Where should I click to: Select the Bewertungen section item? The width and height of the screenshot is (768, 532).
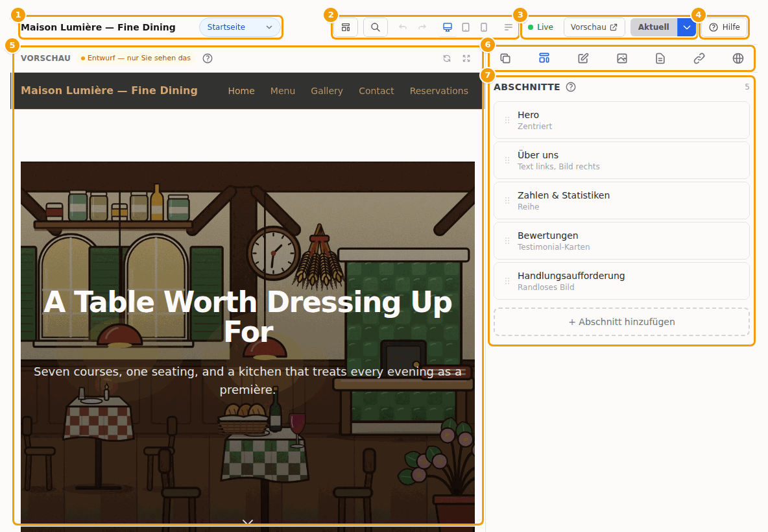point(621,241)
